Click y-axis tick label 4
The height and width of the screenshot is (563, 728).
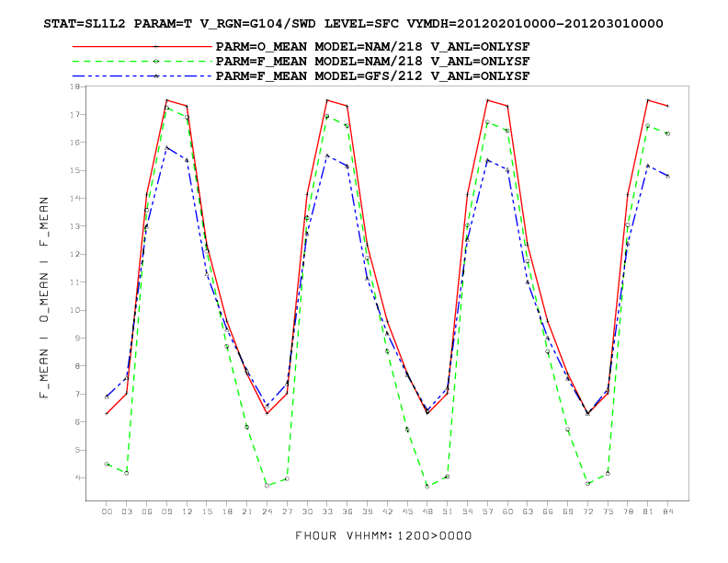click(x=77, y=478)
